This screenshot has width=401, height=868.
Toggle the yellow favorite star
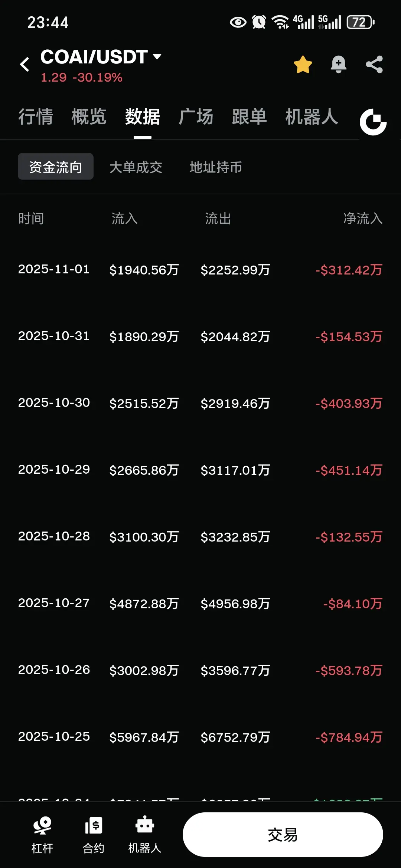303,65
